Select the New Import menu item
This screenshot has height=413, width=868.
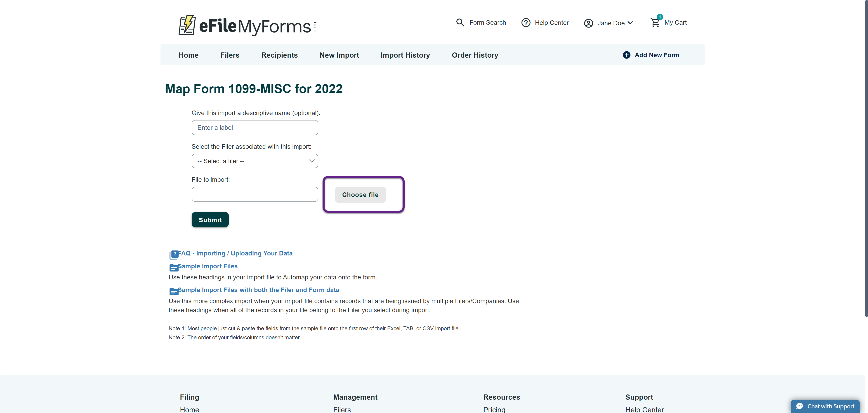pos(339,55)
